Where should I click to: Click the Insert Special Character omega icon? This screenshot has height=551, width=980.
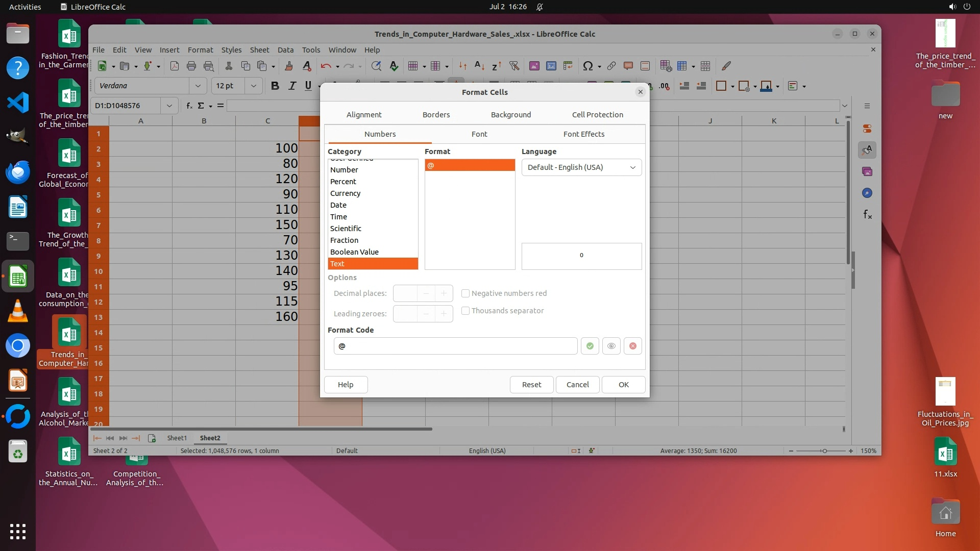587,66
